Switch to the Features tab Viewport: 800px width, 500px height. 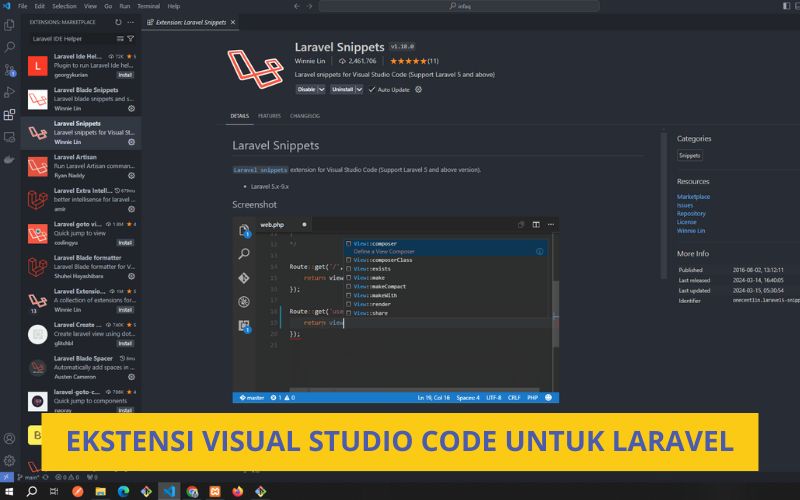(x=269, y=116)
